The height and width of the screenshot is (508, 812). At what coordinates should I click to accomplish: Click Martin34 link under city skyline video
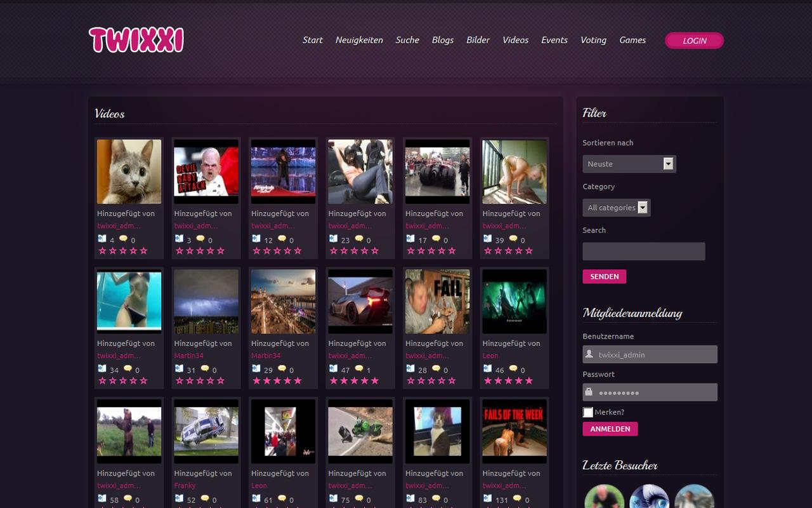pos(266,356)
